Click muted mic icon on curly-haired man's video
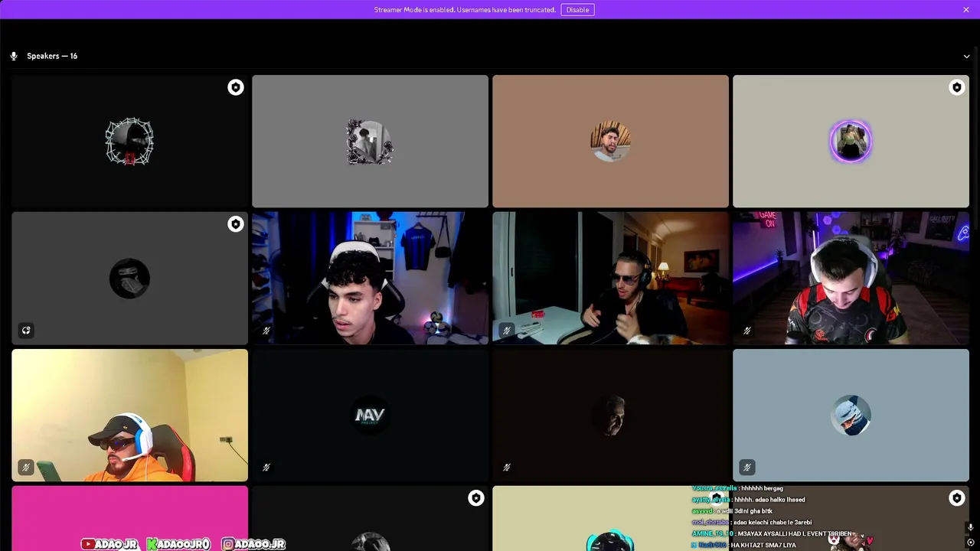 click(x=266, y=331)
